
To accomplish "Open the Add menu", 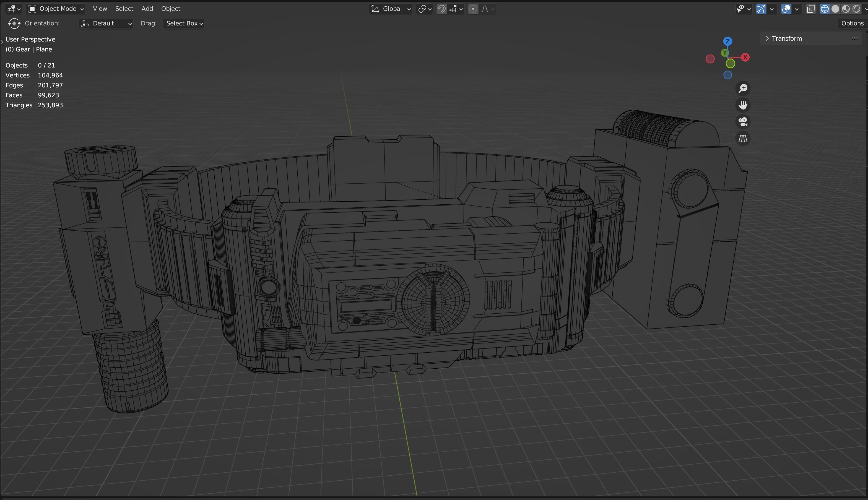I will tap(147, 9).
